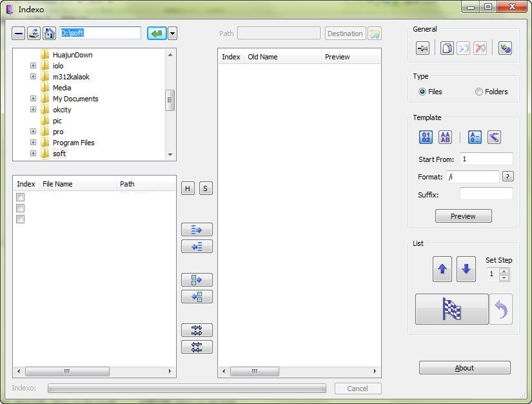The height and width of the screenshot is (404, 532).
Task: Click the home folder icon
Action: coord(49,34)
